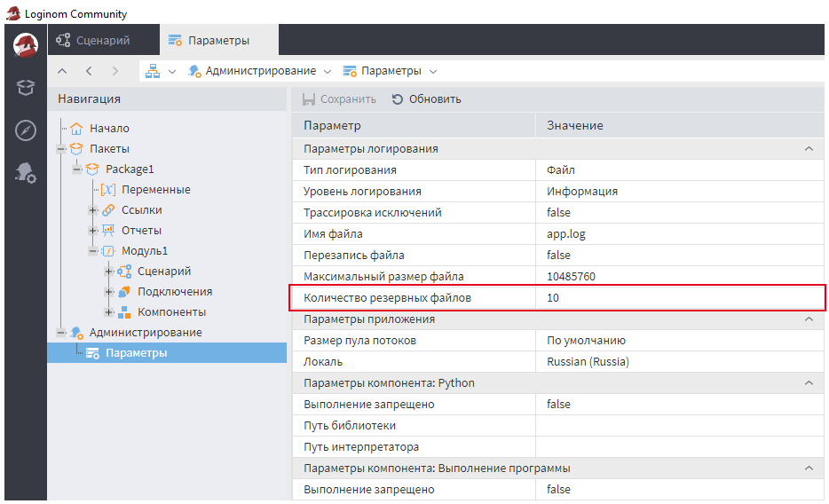
Task: Open the Параметры breadcrumb dropdown arrow
Action: pos(433,71)
